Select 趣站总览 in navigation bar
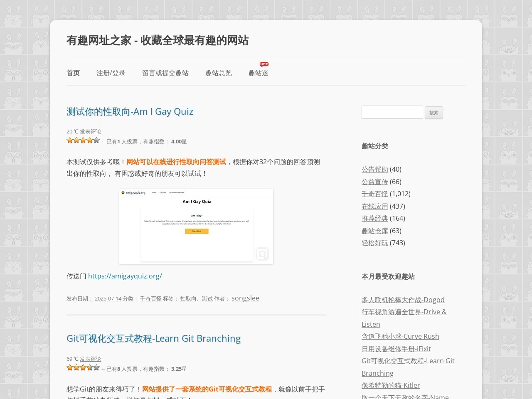532x399 pixels. tap(218, 73)
